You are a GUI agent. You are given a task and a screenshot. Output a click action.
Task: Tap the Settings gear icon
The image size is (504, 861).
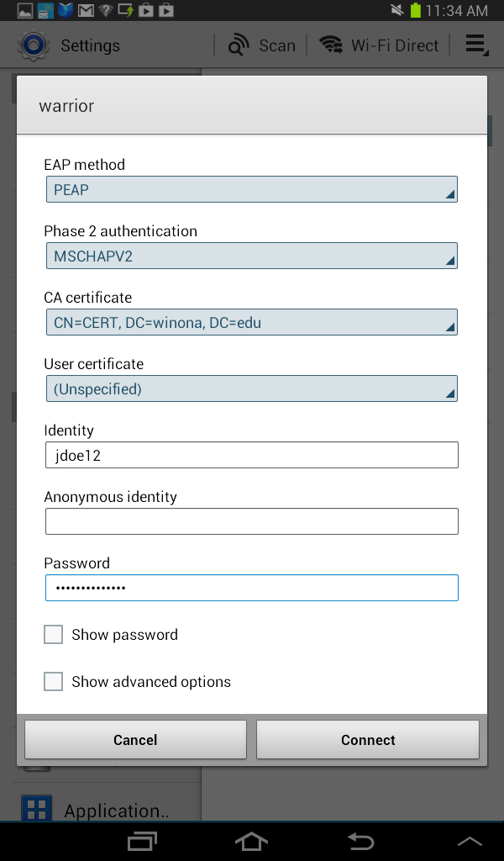(x=34, y=45)
